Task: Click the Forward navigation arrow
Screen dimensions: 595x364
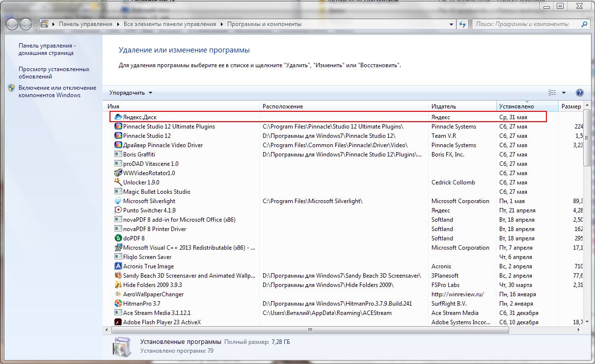Action: point(26,24)
